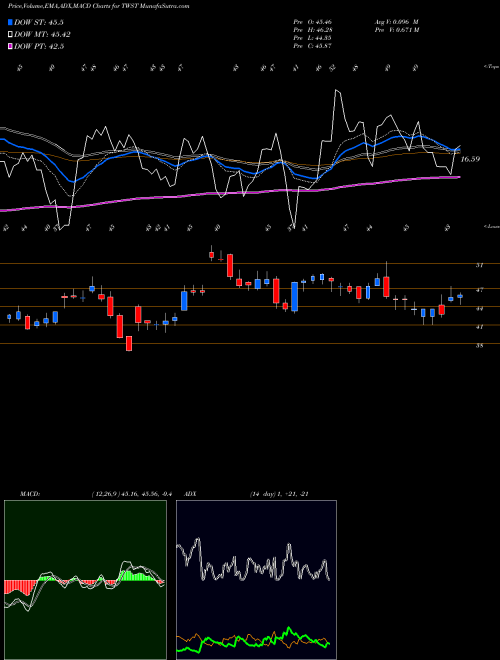Click the blue DOW ST legend swatch

coord(10,22)
